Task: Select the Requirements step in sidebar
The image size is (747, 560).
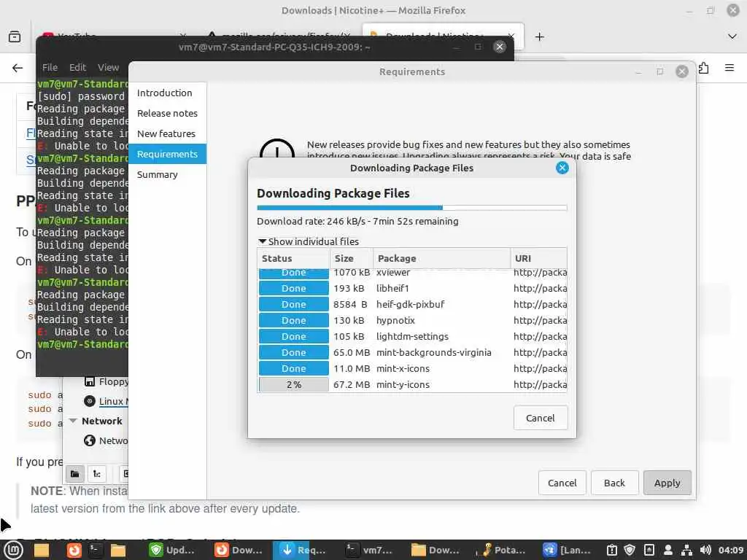Action: 167,154
